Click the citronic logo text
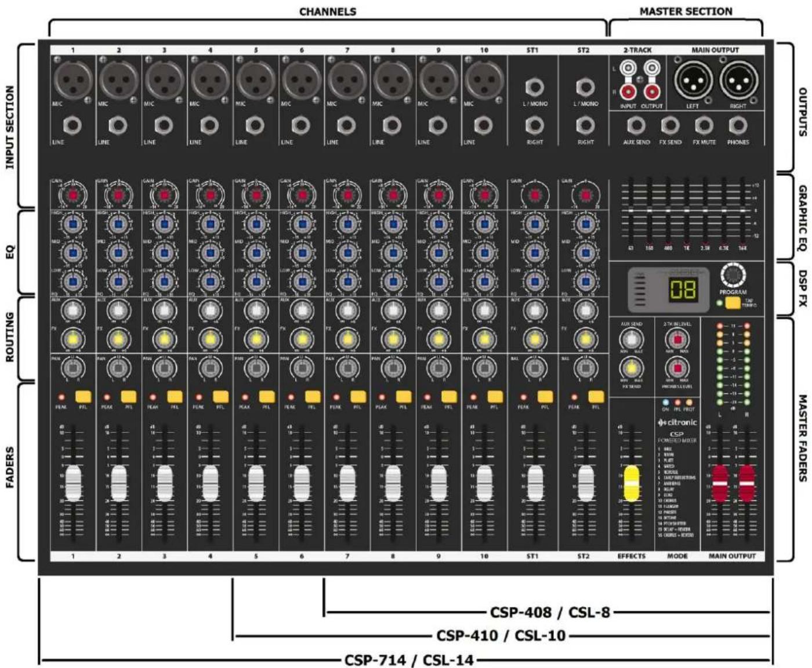The height and width of the screenshot is (668, 812). click(x=677, y=423)
